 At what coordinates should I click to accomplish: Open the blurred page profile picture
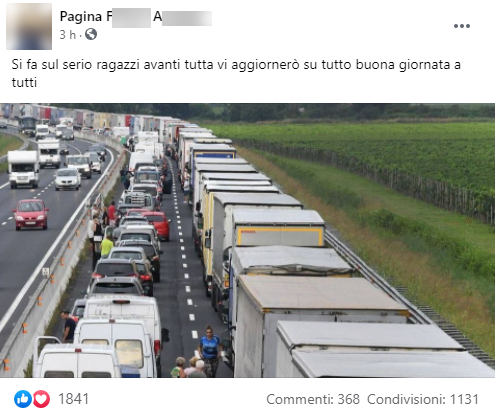pos(29,26)
